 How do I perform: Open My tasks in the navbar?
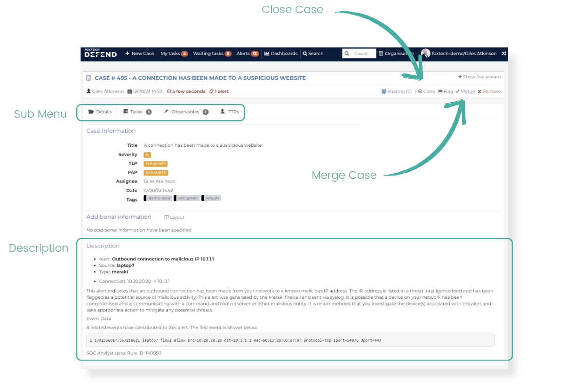click(174, 54)
